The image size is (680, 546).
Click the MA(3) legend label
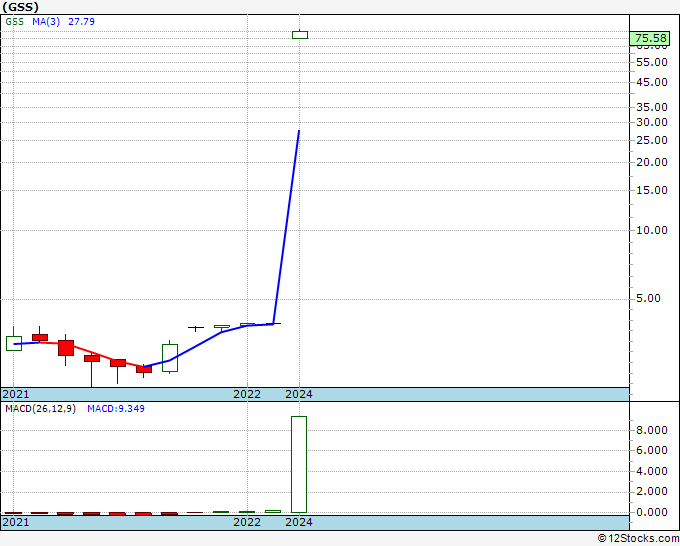(46, 22)
